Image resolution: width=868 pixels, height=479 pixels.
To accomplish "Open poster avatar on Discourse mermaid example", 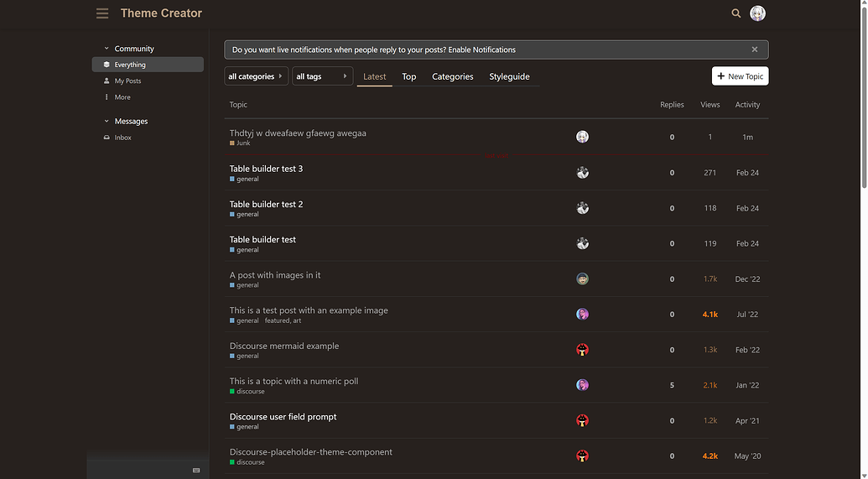I will click(x=582, y=350).
